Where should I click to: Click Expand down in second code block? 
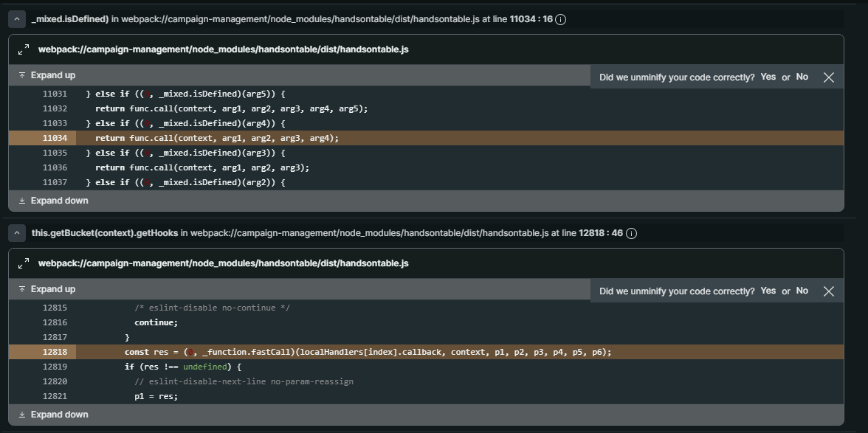53,415
